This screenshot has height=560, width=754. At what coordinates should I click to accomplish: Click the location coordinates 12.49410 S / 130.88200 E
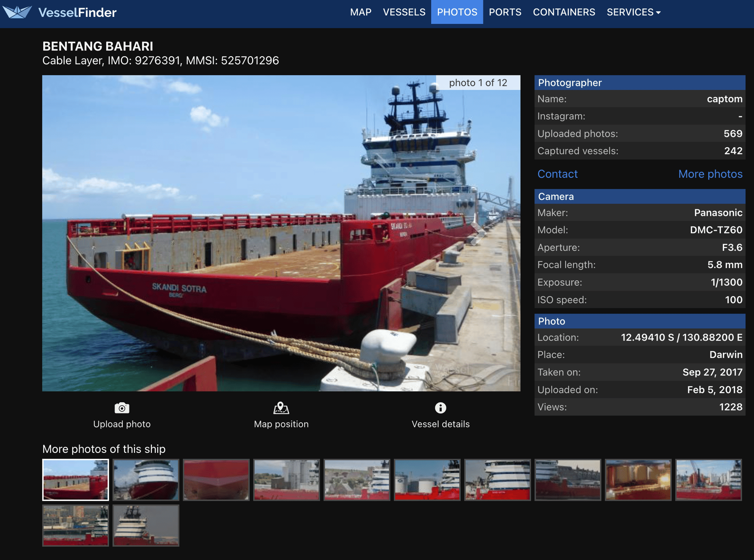pyautogui.click(x=681, y=337)
